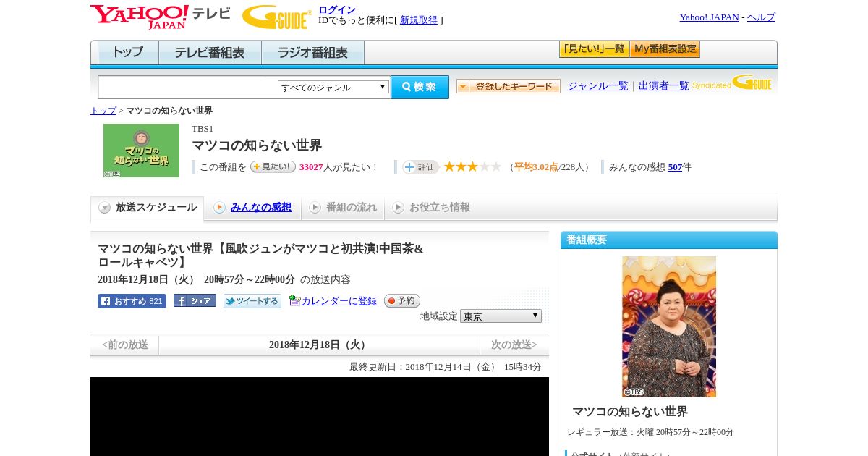This screenshot has height=456, width=868.
Task: Go to 次の放送> next broadcast
Action: (514, 345)
